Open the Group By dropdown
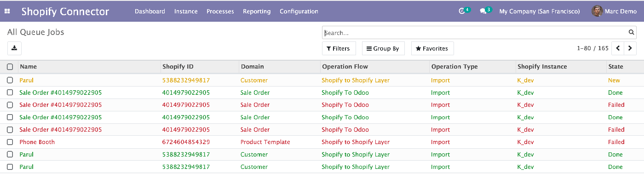This screenshot has height=174, width=644. pyautogui.click(x=383, y=48)
